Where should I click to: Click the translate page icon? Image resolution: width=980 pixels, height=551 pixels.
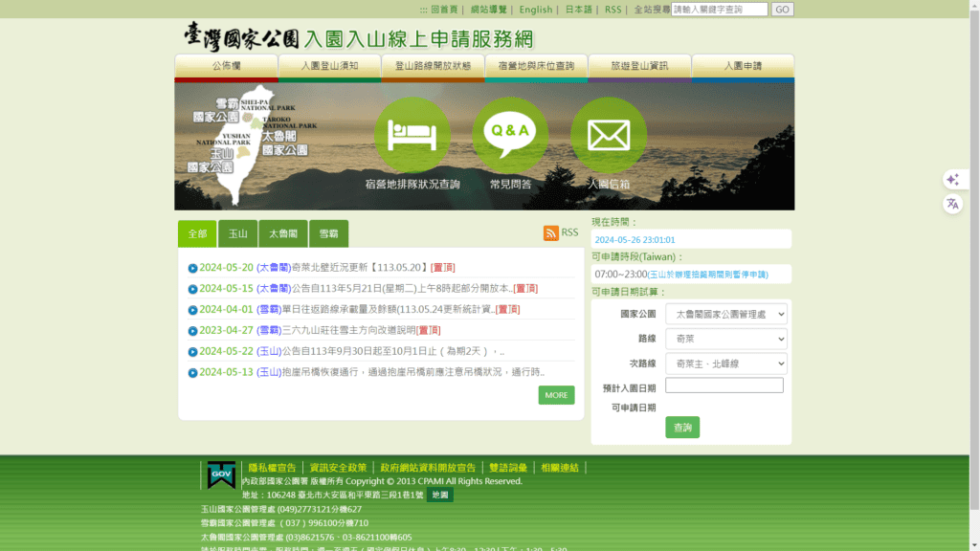[x=952, y=204]
